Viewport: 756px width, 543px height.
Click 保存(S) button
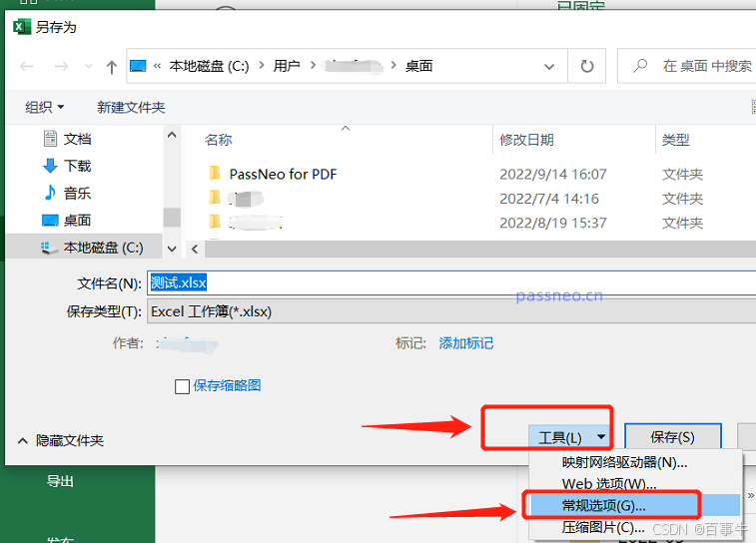coord(672,436)
